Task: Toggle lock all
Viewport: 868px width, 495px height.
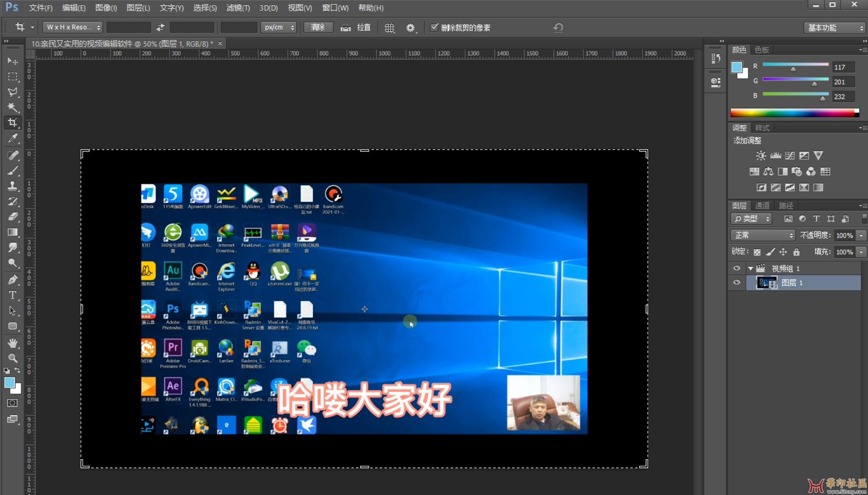Action: tap(796, 252)
